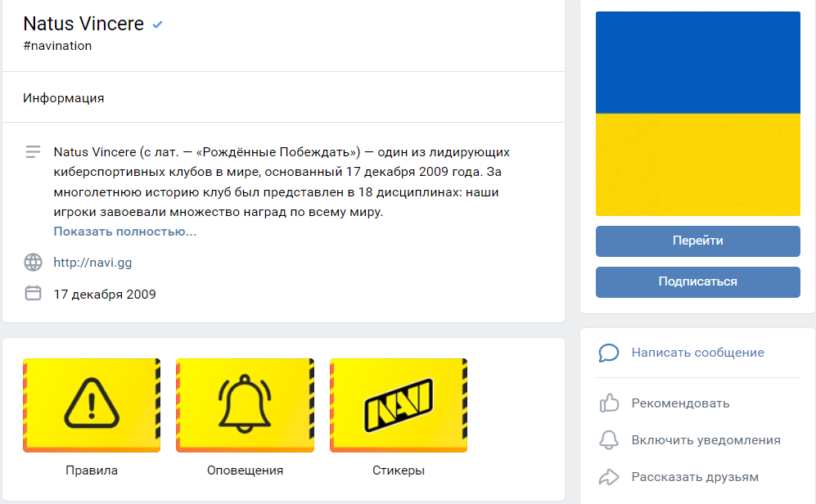This screenshot has height=504, width=816.
Task: Click the verified checkmark beside Natus Vincere
Action: 158,25
